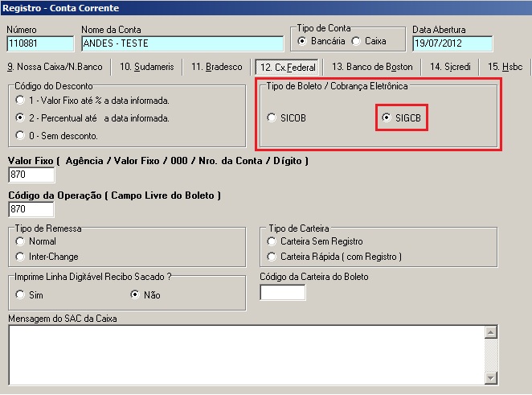Click the SAC message scroll down arrow
Screen dimensions: 532x395
click(x=491, y=378)
